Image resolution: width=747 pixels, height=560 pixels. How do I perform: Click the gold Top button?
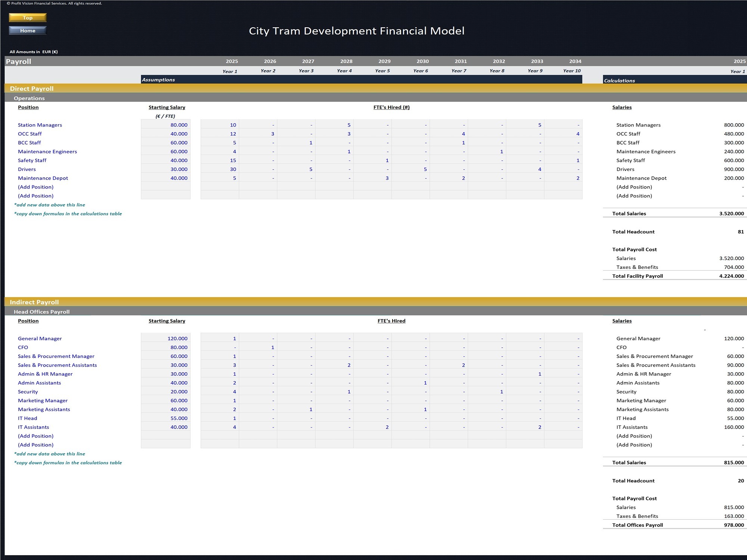pyautogui.click(x=28, y=18)
